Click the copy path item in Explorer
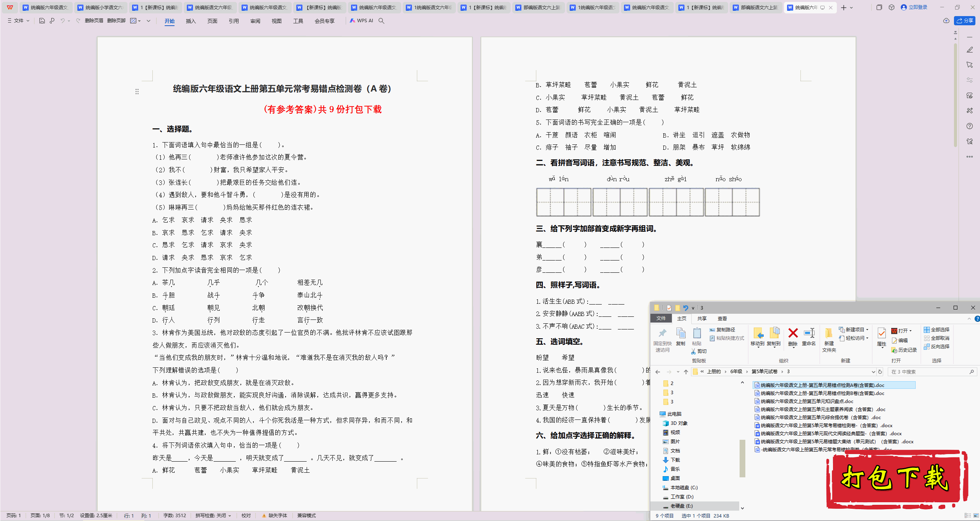This screenshot has height=521, width=980. (722, 330)
